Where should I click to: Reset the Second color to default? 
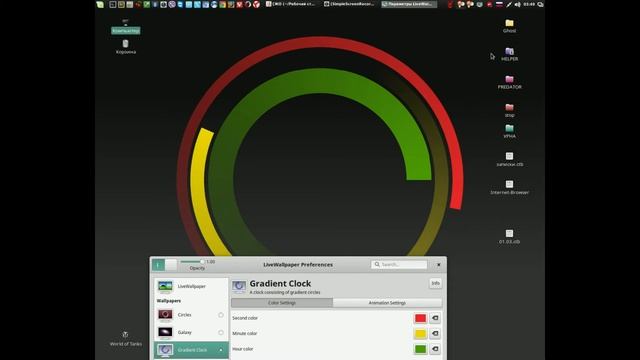435,318
